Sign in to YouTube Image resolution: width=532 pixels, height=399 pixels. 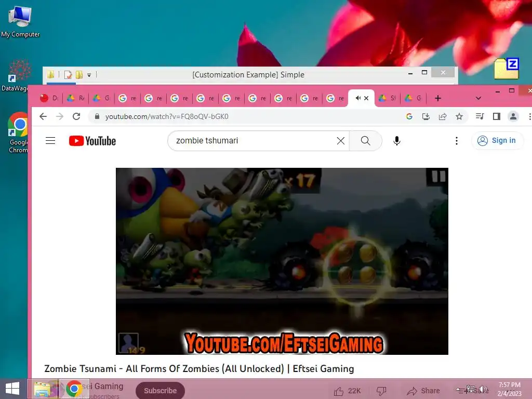tap(497, 140)
